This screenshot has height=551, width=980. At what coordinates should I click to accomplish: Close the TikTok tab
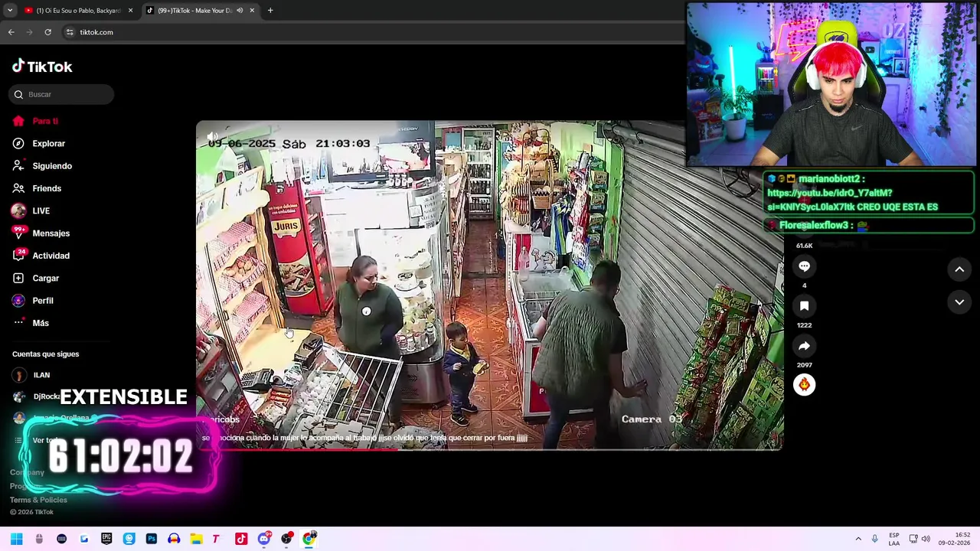(252, 11)
